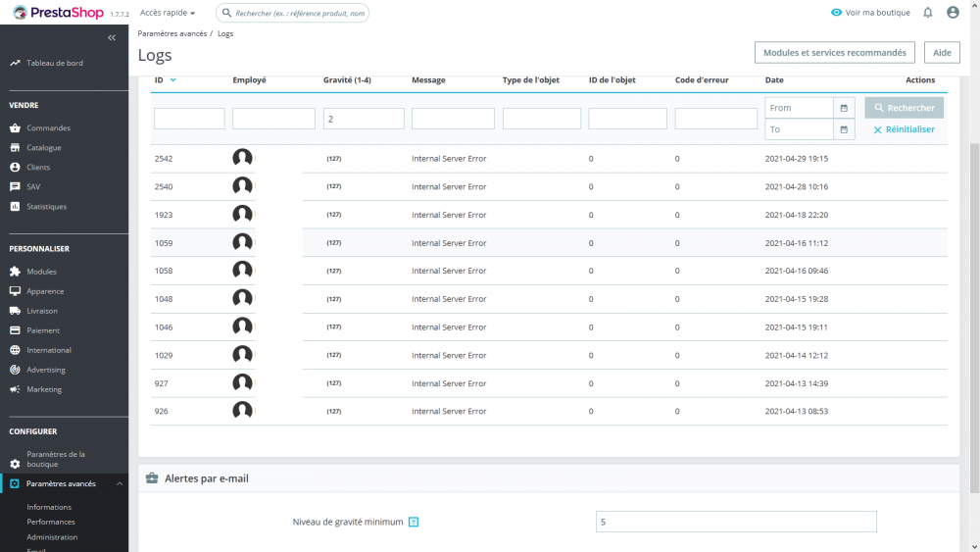Viewport: 980px width, 552px height.
Task: Click the Gravité filter input field
Action: [364, 119]
